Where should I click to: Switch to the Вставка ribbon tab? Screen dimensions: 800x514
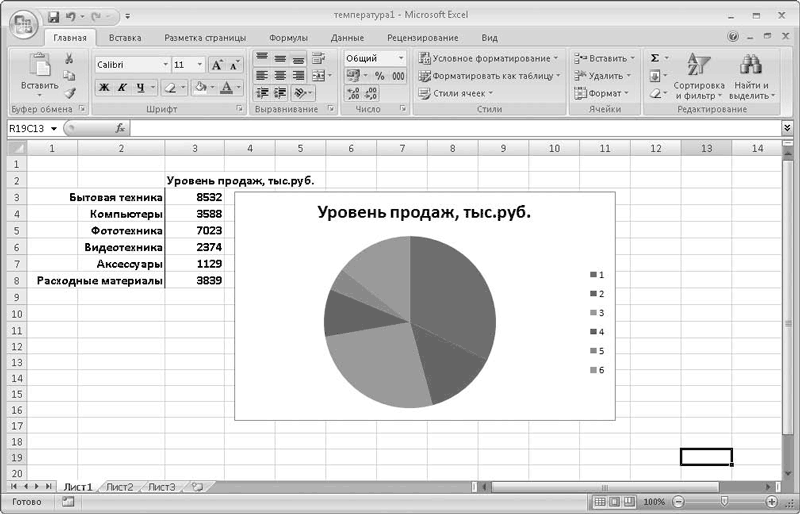point(125,38)
